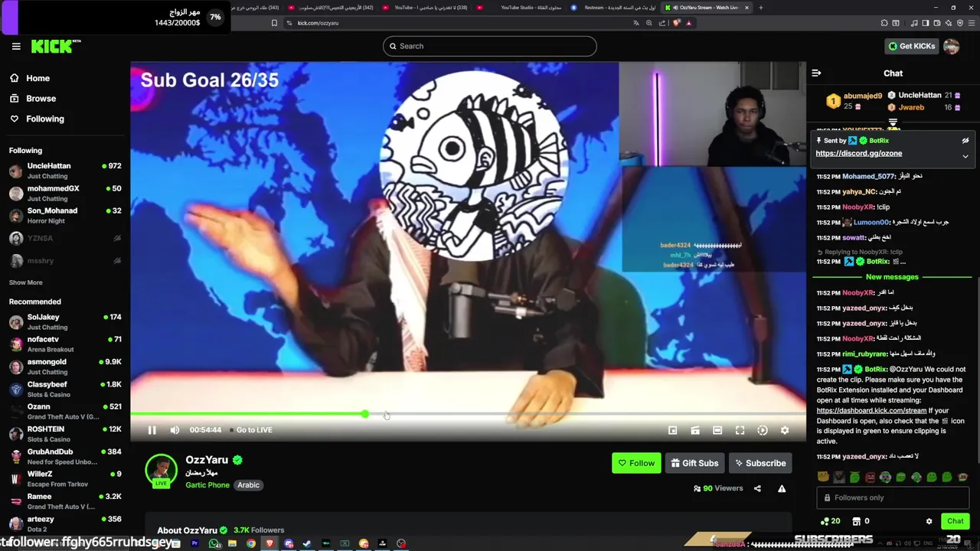Open UncleHattan channel in Following list

65,171
